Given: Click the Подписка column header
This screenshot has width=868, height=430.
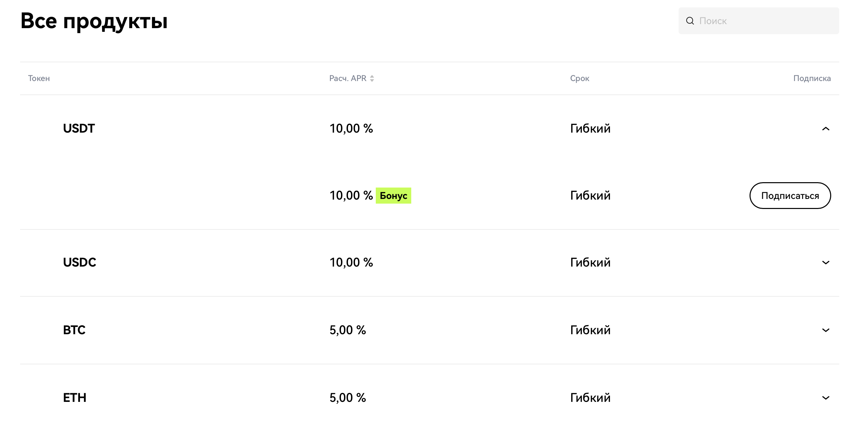Looking at the screenshot, I should coord(812,78).
